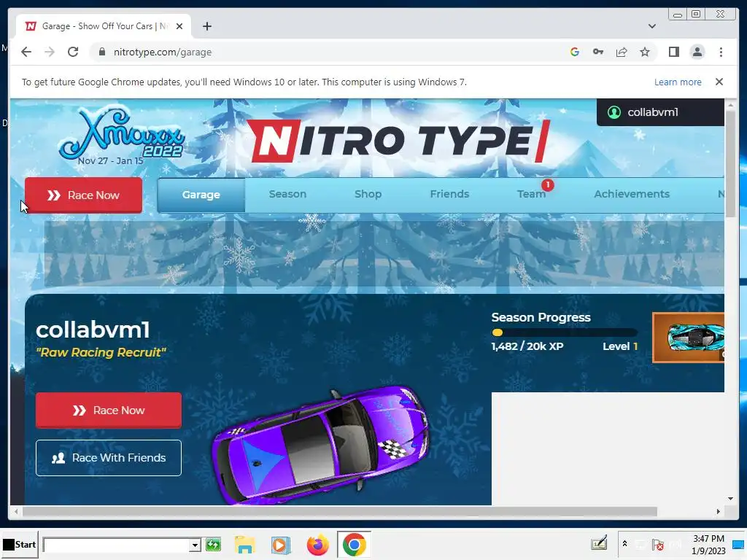Open the Season nav tab

coord(287,194)
